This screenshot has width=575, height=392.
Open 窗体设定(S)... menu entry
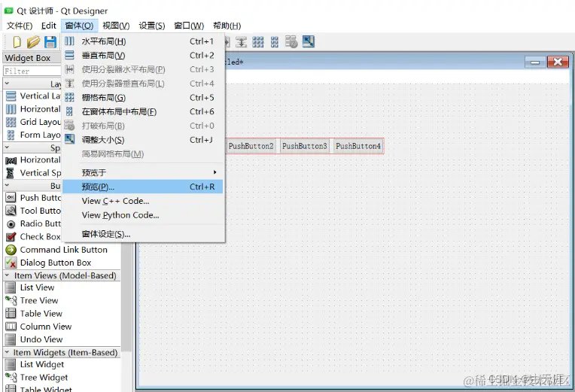tap(143, 234)
